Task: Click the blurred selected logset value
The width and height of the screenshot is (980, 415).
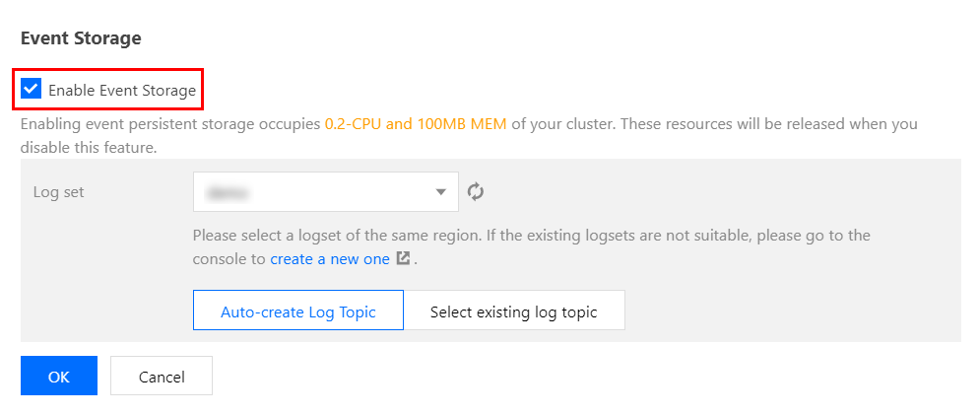Action: point(228,192)
